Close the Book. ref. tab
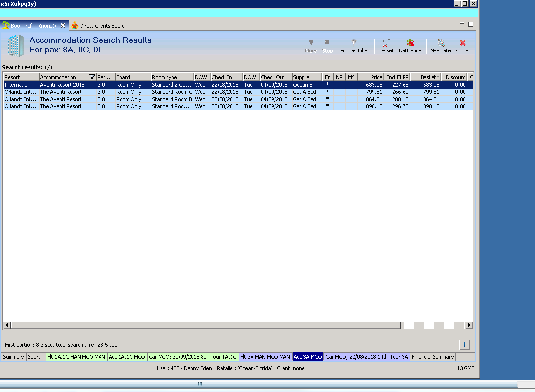The height and width of the screenshot is (392, 535). [x=63, y=25]
